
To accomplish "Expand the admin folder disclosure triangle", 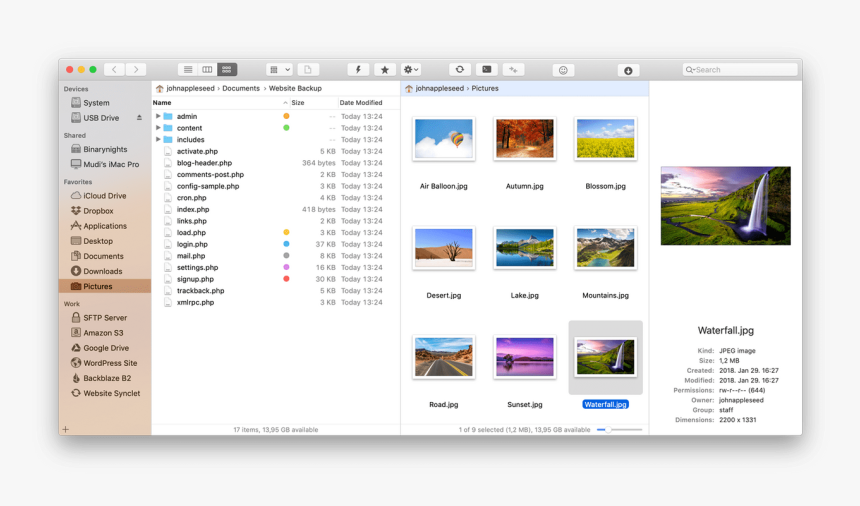I will point(158,117).
